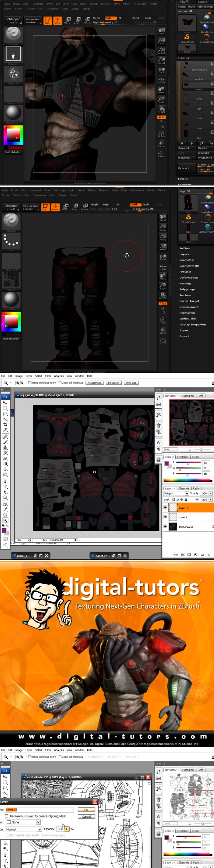The width and height of the screenshot is (214, 868).
Task: Click Rotate shelf icon in the armor ZBrush window
Action: (87, 21)
